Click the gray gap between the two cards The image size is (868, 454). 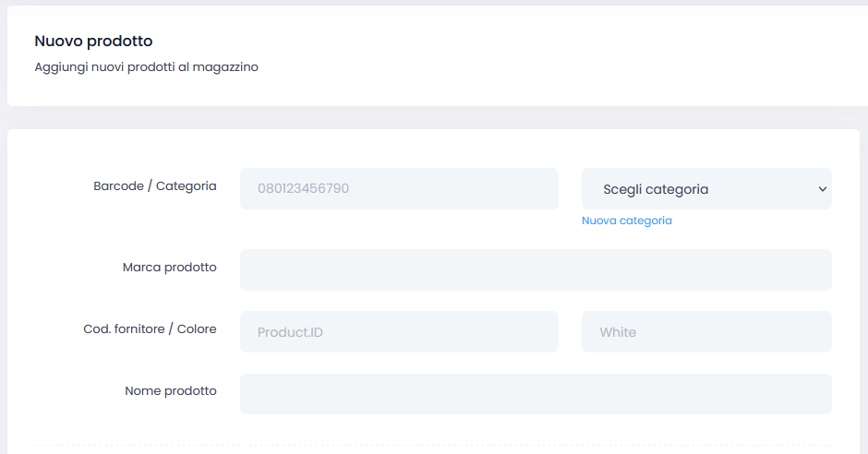pyautogui.click(x=434, y=117)
